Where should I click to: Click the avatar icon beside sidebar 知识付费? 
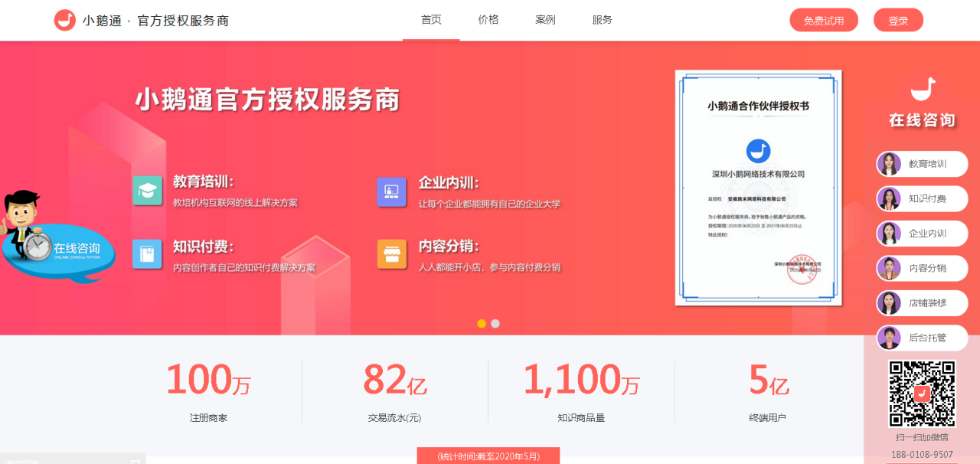(889, 198)
